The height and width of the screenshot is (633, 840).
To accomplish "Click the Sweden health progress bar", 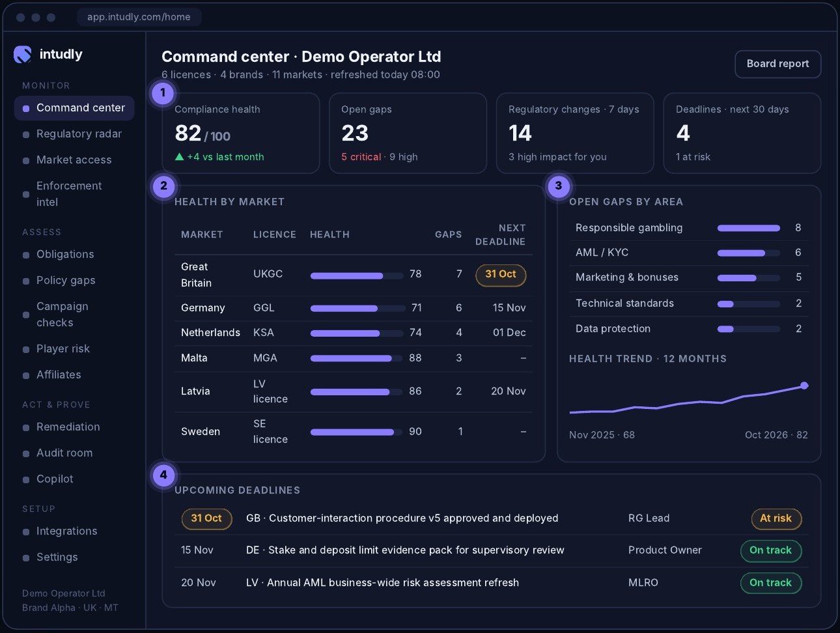I will point(356,432).
